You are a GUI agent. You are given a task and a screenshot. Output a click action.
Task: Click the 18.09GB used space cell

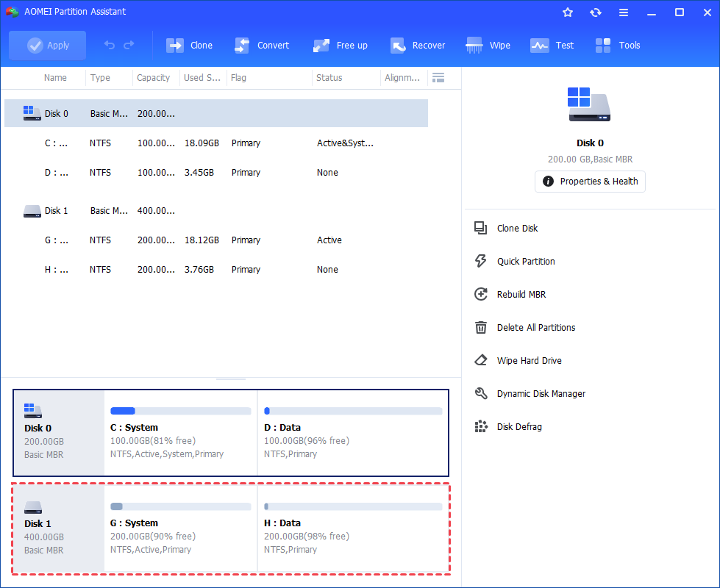[202, 143]
